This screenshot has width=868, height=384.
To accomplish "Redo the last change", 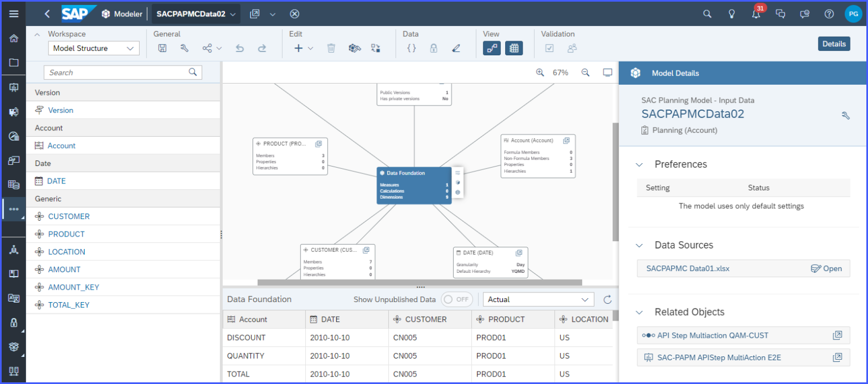I will pos(262,48).
